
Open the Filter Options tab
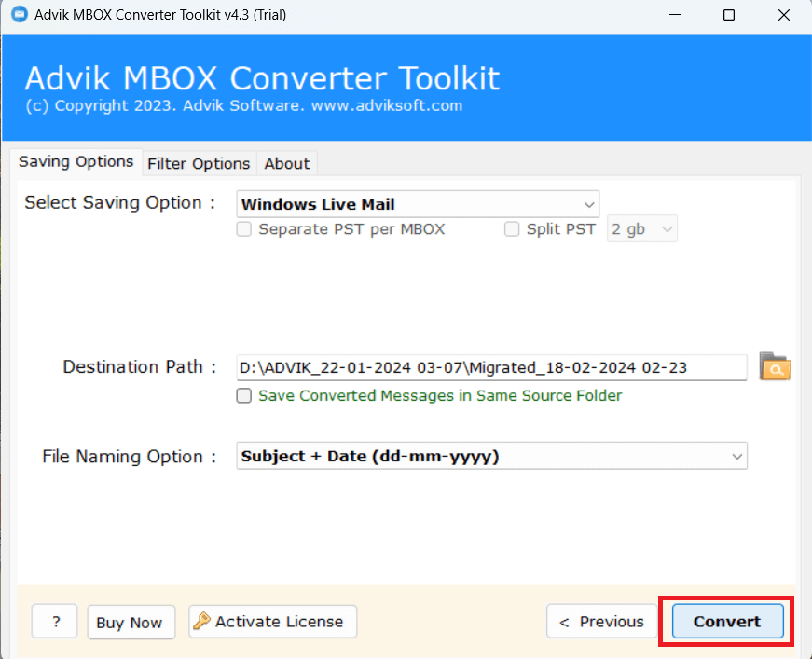click(x=199, y=164)
